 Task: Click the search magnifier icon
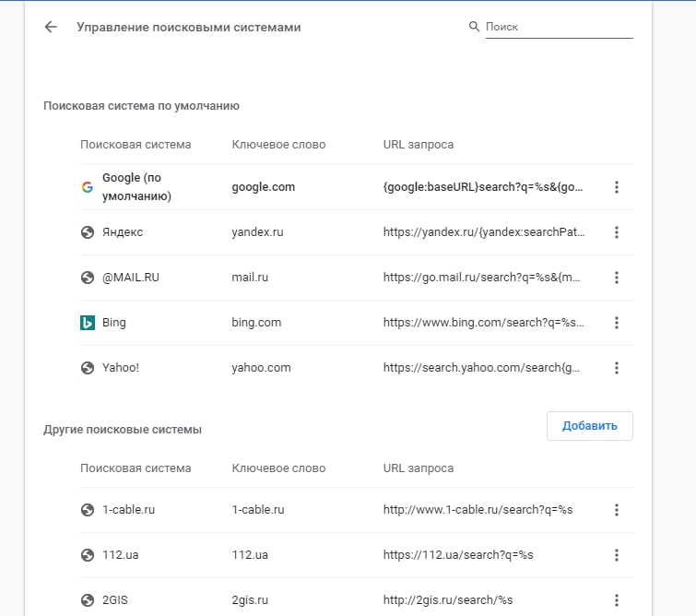click(475, 28)
